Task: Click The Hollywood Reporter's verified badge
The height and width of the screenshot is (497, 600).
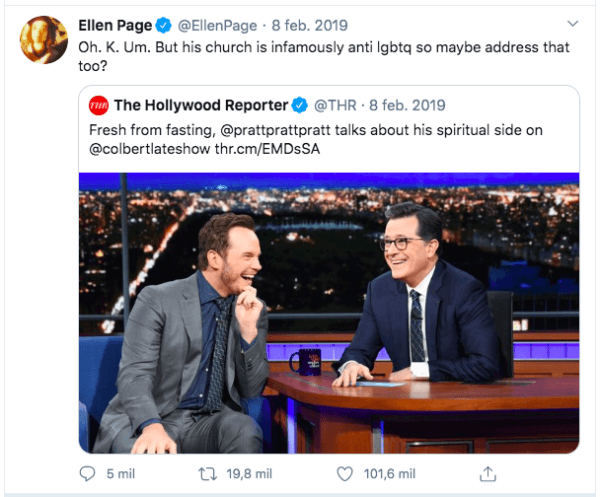Action: point(300,105)
